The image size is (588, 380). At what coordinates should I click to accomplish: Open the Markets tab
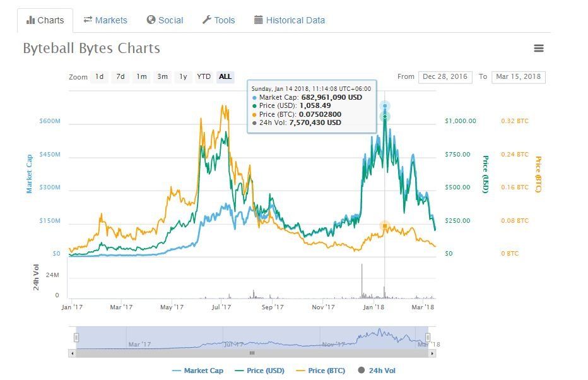point(105,20)
